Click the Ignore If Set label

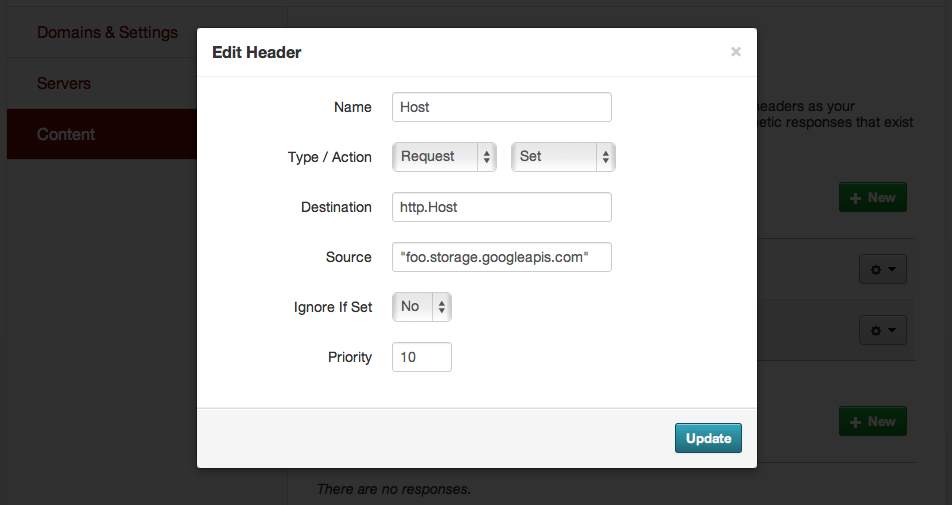333,307
